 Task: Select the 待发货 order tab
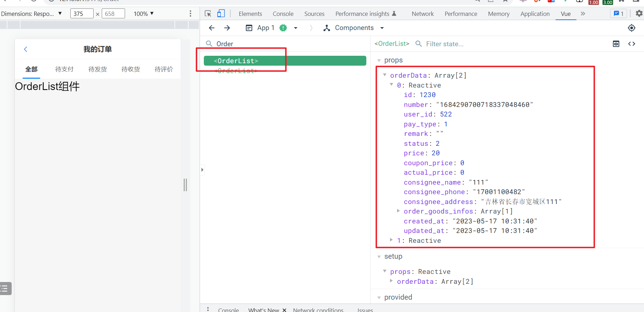tap(98, 69)
